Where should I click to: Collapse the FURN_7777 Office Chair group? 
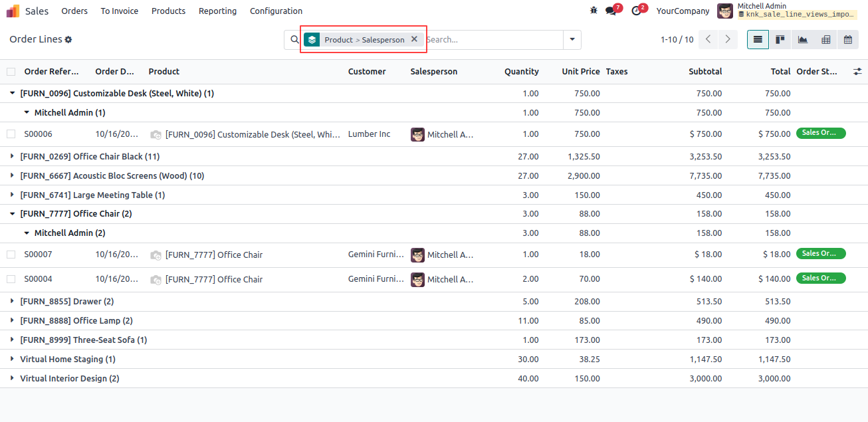(12, 214)
